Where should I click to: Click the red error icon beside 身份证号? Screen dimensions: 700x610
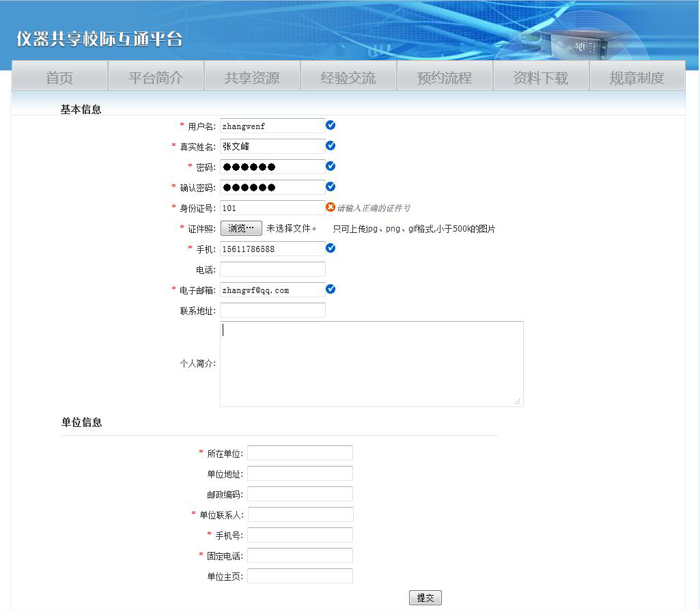coord(331,207)
